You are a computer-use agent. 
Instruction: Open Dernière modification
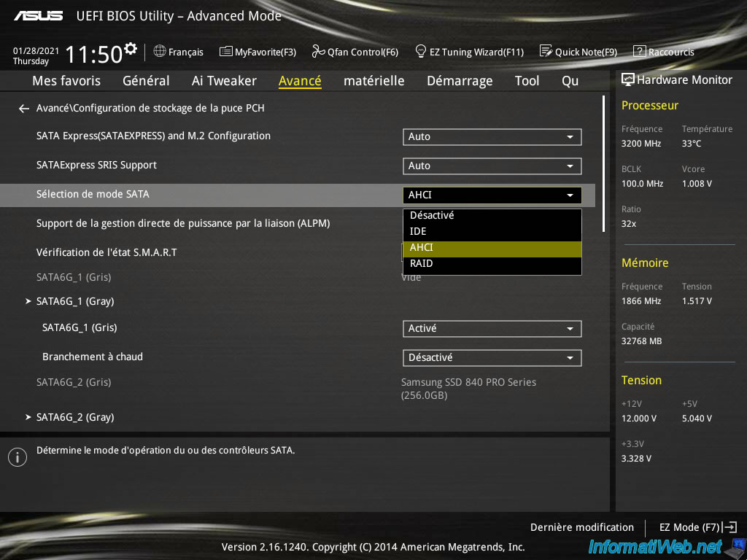[x=581, y=527]
